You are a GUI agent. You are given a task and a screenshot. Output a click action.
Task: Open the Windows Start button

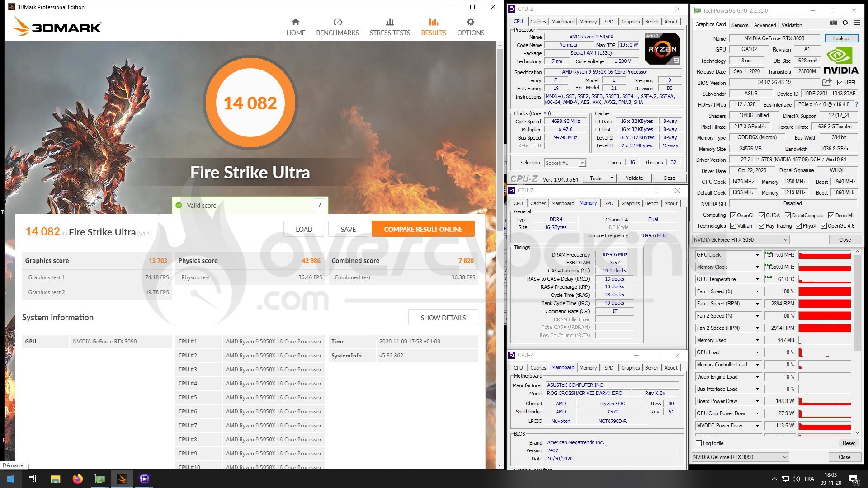tap(11, 479)
